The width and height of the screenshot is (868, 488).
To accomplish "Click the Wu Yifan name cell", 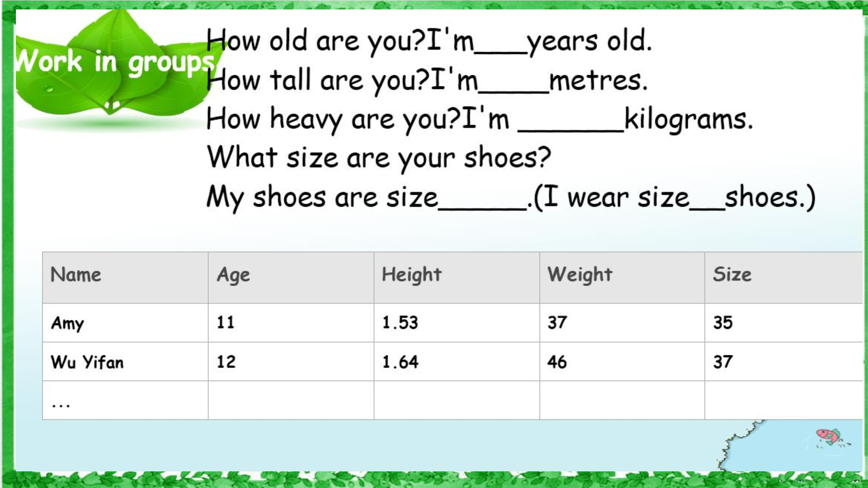I will coord(125,361).
